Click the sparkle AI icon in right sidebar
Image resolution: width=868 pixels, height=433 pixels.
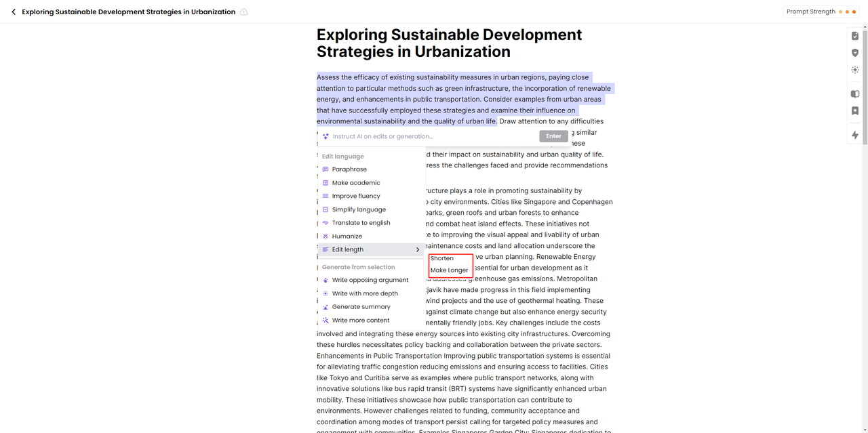point(855,70)
